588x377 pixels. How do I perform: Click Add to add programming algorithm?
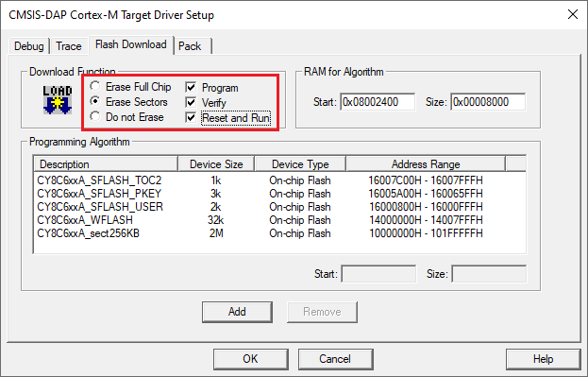pyautogui.click(x=237, y=312)
